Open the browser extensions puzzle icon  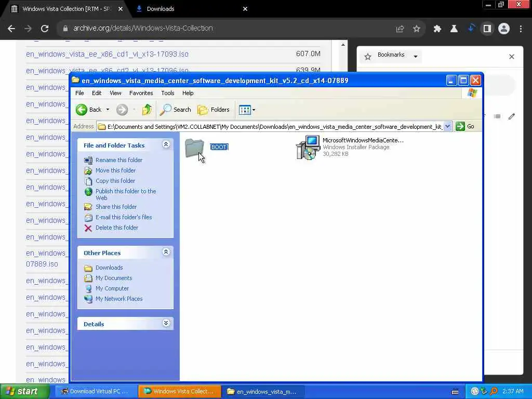click(x=437, y=29)
